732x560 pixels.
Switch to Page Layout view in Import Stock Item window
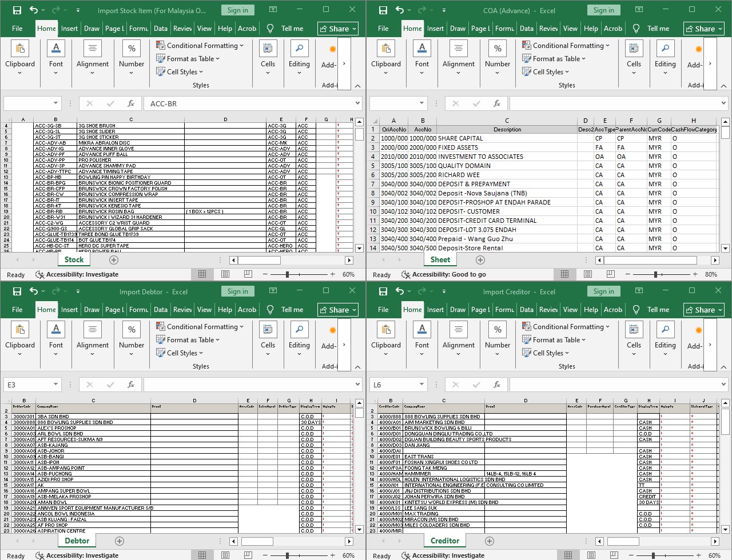click(225, 274)
